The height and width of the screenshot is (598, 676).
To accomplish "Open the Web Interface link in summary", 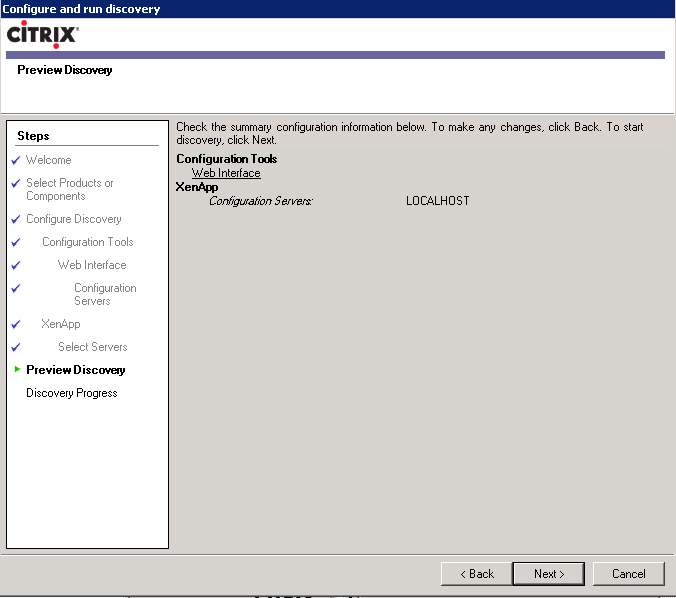I will [x=226, y=173].
